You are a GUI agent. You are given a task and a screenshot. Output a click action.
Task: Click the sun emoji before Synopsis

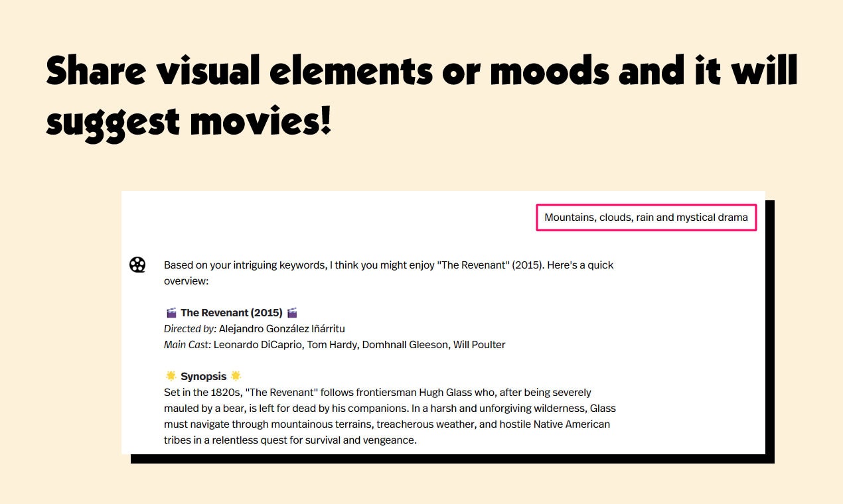171,376
